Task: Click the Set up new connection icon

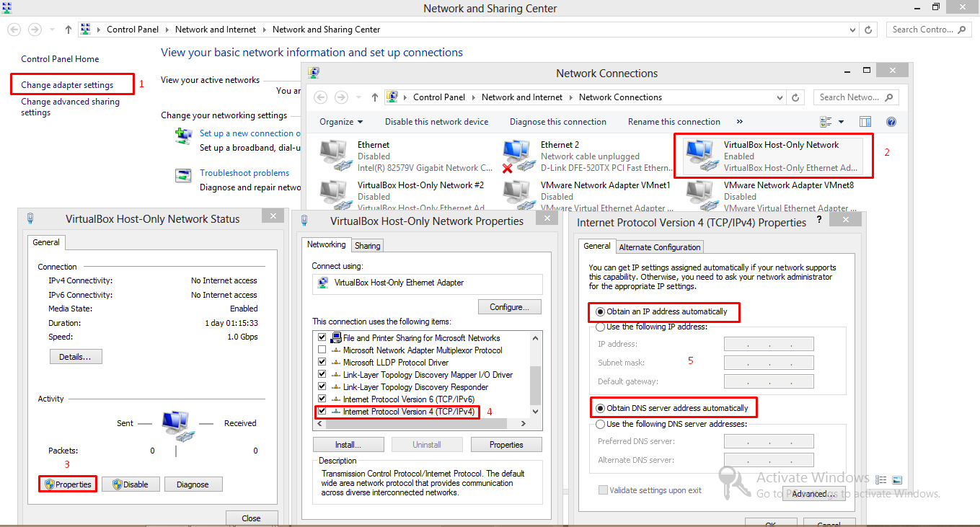Action: pyautogui.click(x=185, y=135)
